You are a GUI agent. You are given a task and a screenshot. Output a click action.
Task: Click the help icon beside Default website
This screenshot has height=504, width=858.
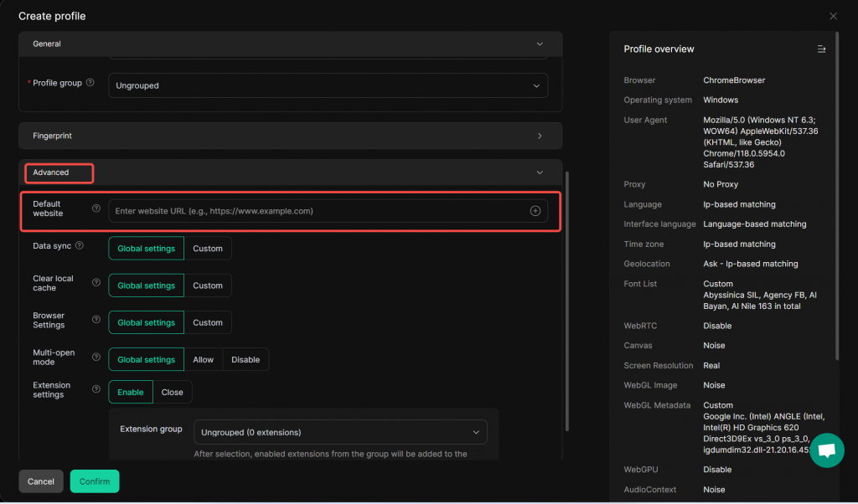(x=96, y=208)
